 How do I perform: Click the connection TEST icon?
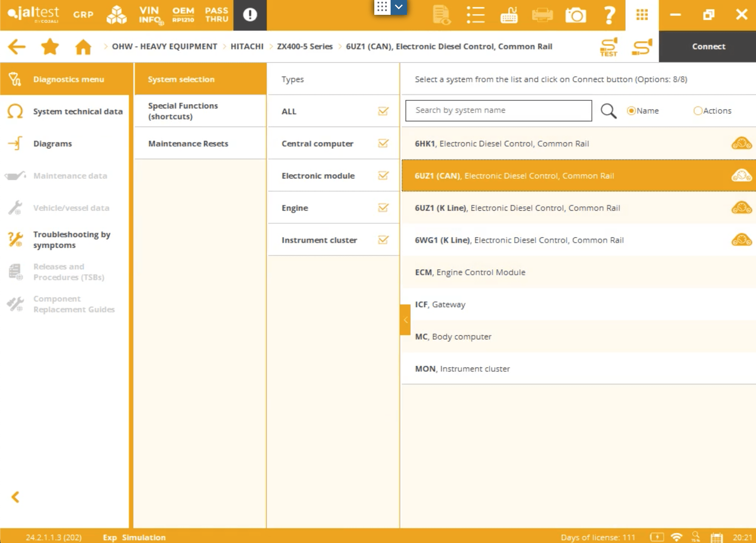(x=609, y=47)
